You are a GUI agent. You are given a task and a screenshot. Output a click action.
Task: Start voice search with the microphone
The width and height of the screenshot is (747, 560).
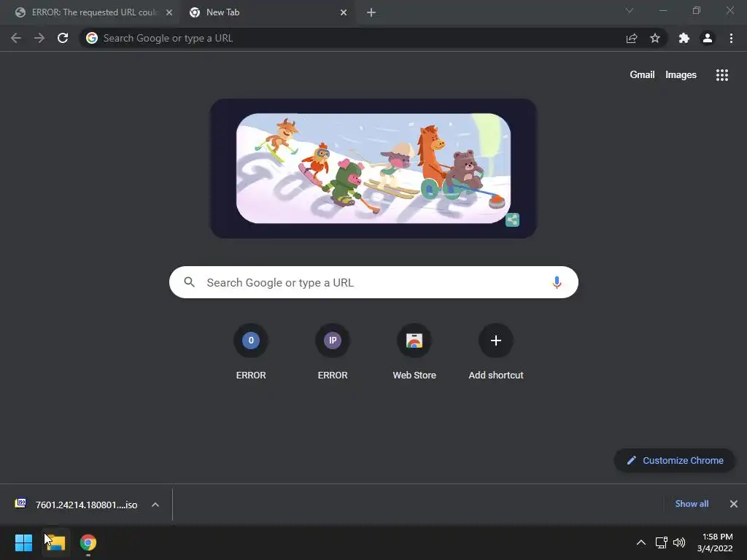pyautogui.click(x=557, y=282)
